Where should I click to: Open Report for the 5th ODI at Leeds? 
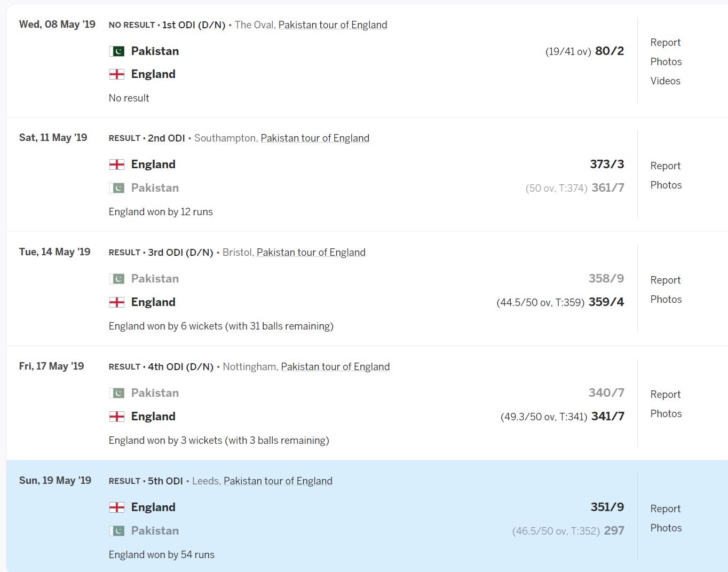(x=665, y=508)
